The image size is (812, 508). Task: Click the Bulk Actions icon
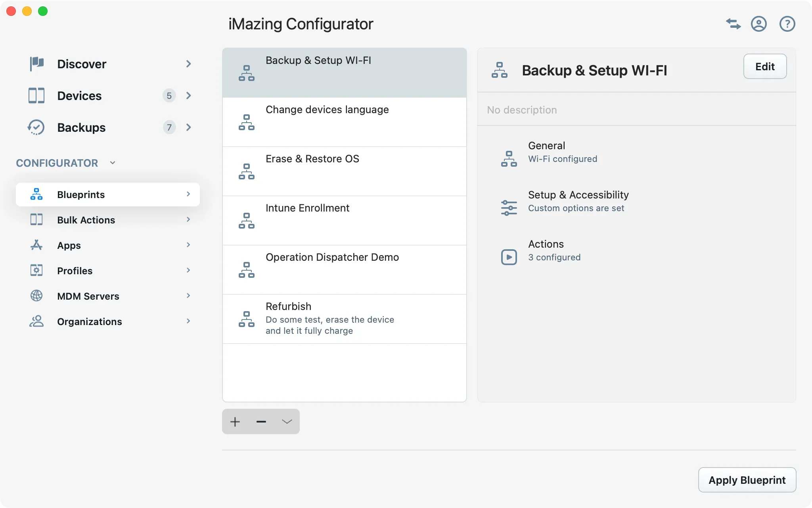[36, 219]
